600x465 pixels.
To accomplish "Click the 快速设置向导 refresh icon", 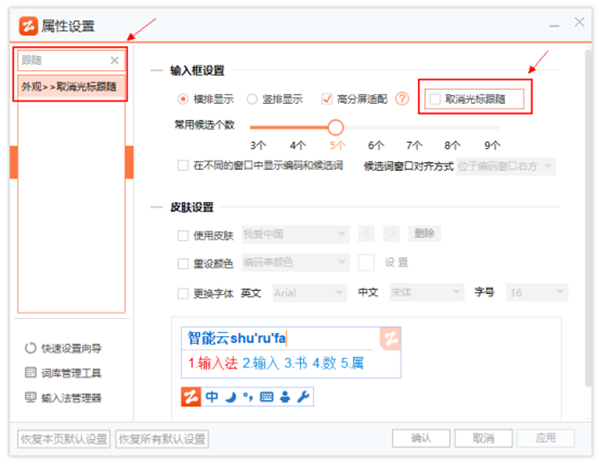I will [31, 348].
